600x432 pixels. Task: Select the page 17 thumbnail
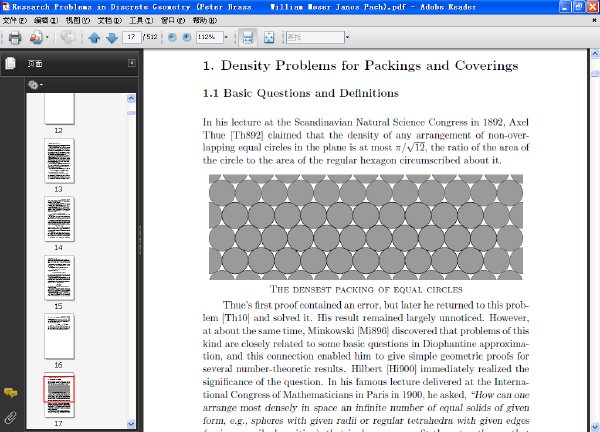pos(59,395)
